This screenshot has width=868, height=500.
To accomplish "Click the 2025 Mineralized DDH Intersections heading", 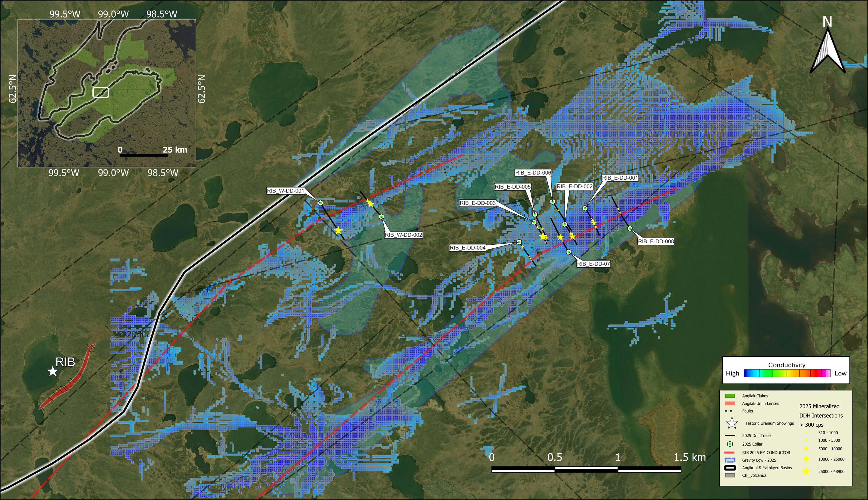I will pos(821,411).
